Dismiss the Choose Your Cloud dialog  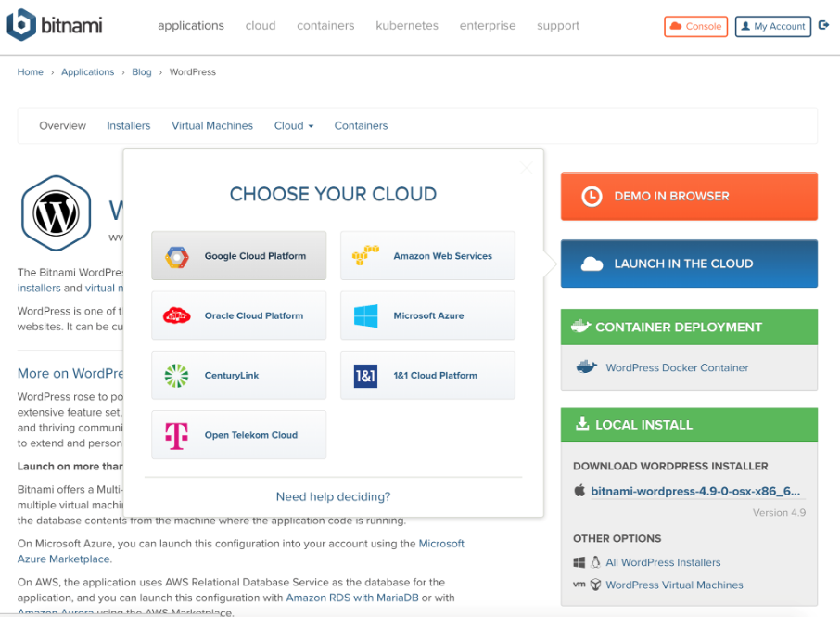point(526,167)
